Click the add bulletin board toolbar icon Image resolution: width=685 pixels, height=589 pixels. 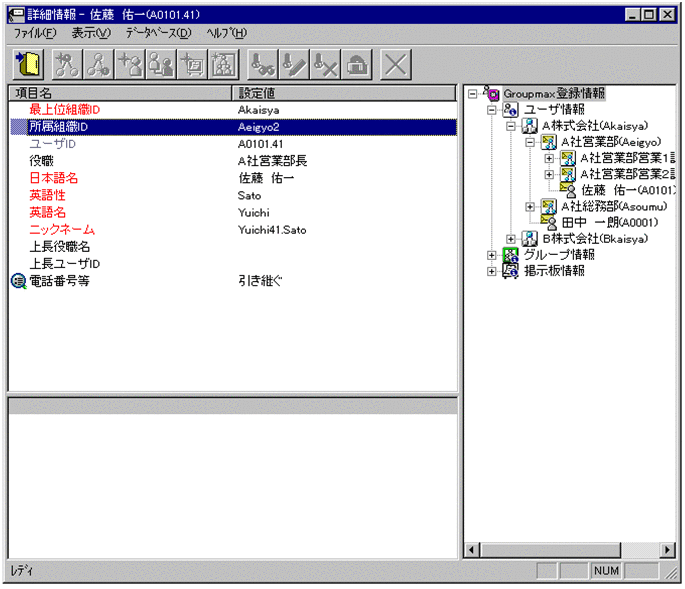[x=193, y=65]
